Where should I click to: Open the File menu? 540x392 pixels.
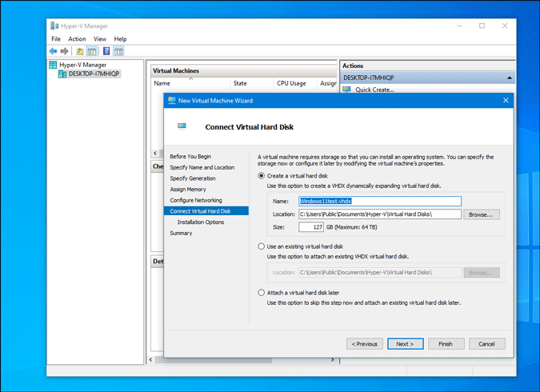(x=56, y=39)
